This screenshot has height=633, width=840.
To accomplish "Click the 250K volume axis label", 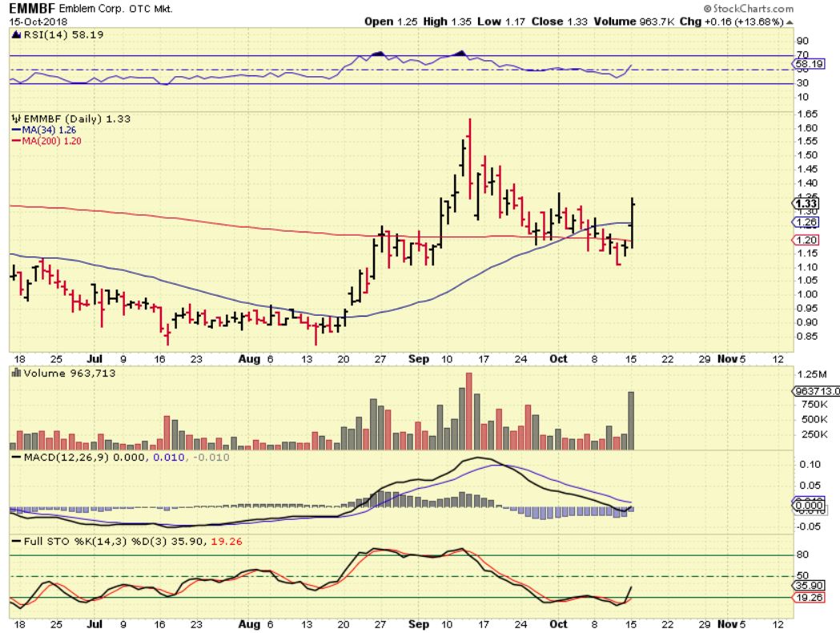I will pos(814,434).
